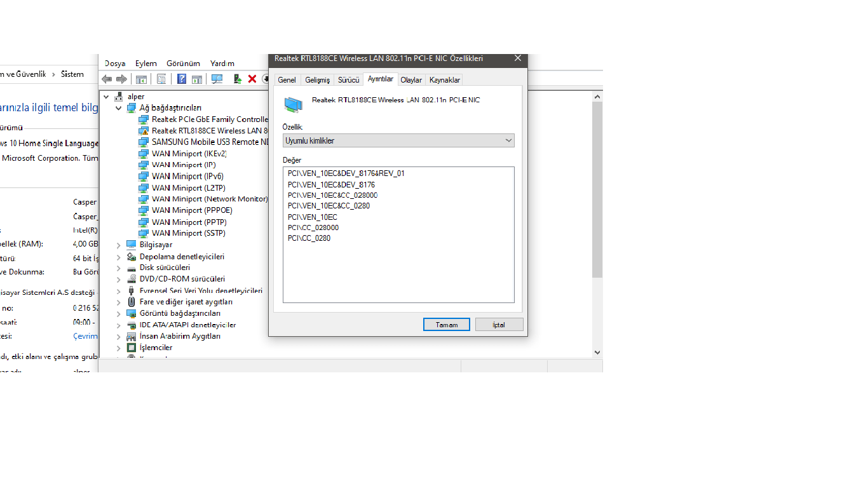Open the Yardım menu

[222, 64]
